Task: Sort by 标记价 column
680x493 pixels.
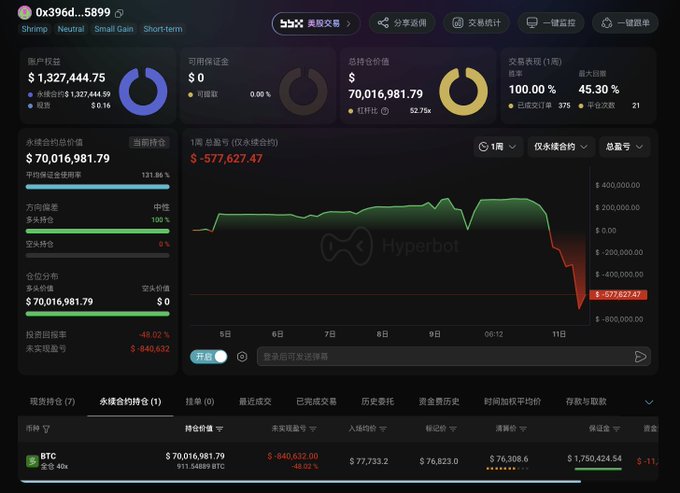Action: point(441,429)
